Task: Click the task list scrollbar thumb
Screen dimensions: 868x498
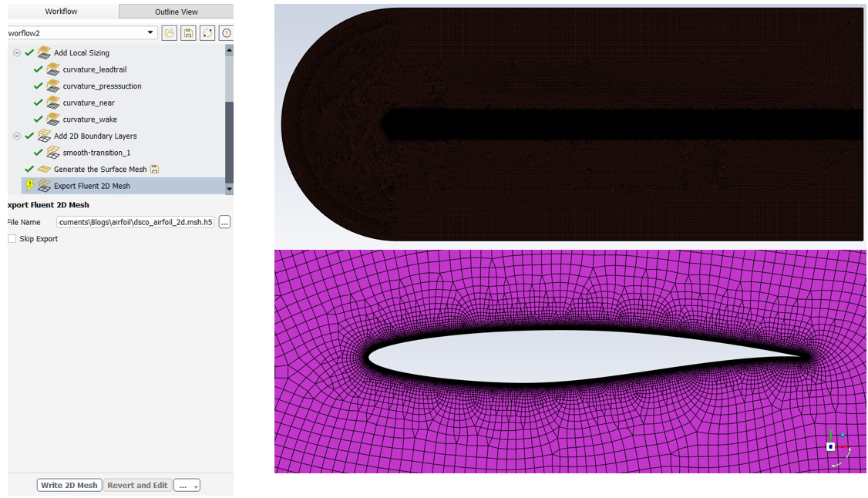Action: pyautogui.click(x=229, y=142)
